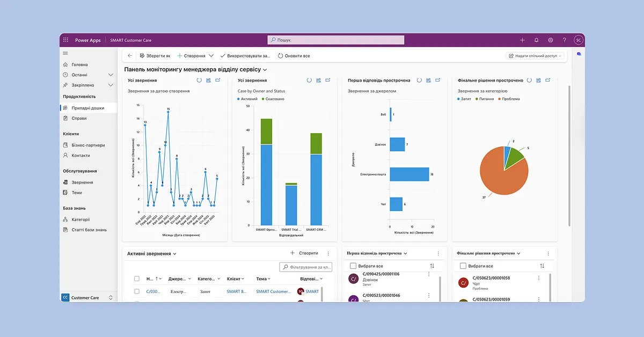Check Вибрати все under Фінальне рішення прострочено
This screenshot has width=644, height=337.
[x=463, y=266]
